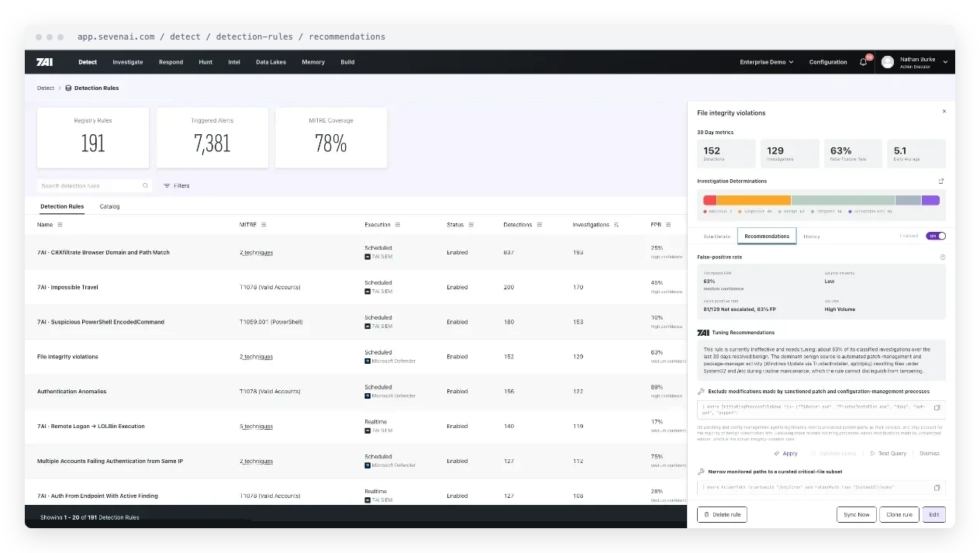Click the Detect breadcrumb link
Image resolution: width=980 pixels, height=553 pixels.
pos(46,88)
